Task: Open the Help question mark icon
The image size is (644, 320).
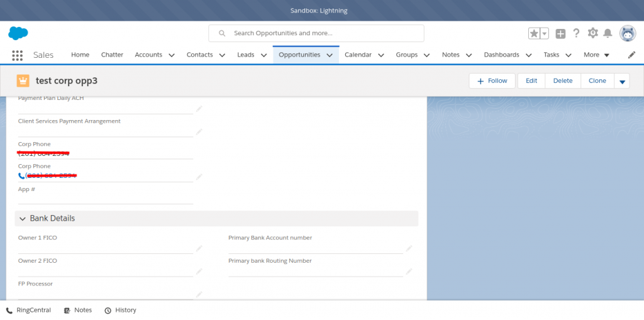Action: click(576, 33)
